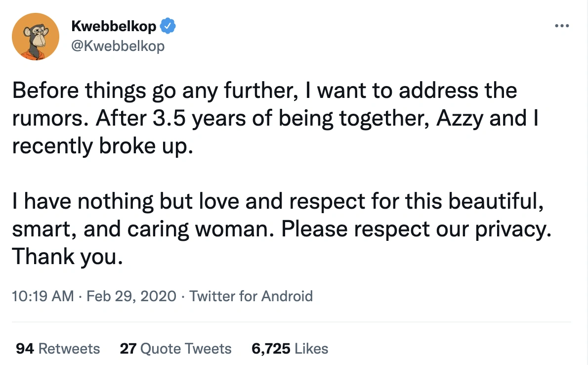588x365 pixels.
Task: View the 27 Quote Tweets
Action: point(175,349)
